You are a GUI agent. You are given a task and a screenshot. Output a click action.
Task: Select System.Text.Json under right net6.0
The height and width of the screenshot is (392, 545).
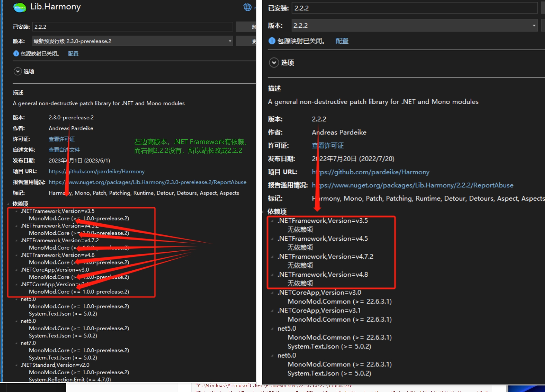coord(329,374)
